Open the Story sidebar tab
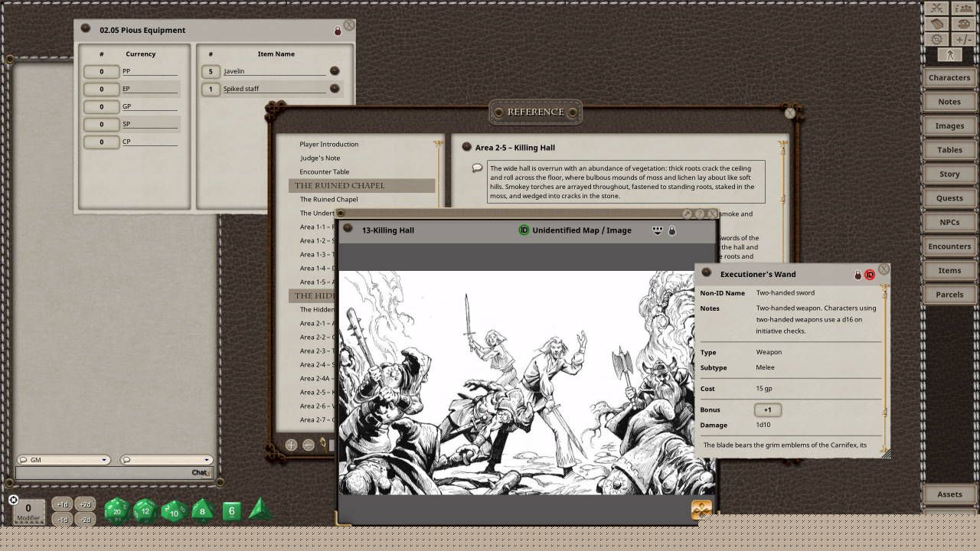The width and height of the screenshot is (980, 551). pyautogui.click(x=949, y=174)
